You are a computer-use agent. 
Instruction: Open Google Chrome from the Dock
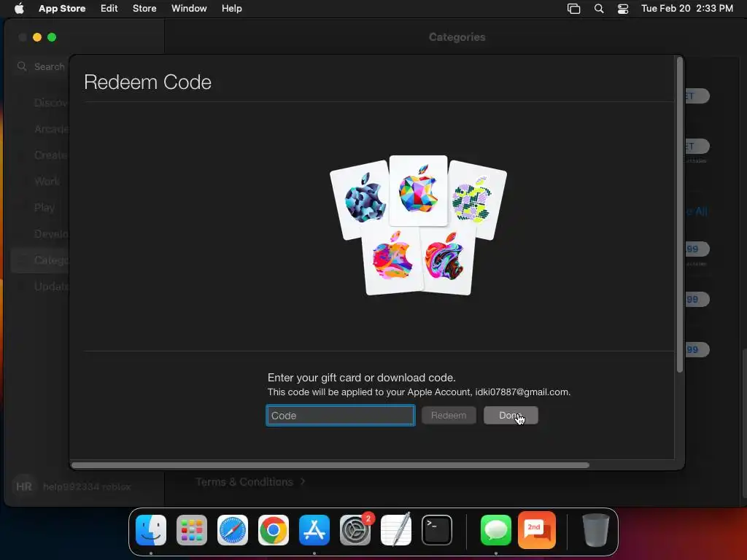[x=274, y=530]
